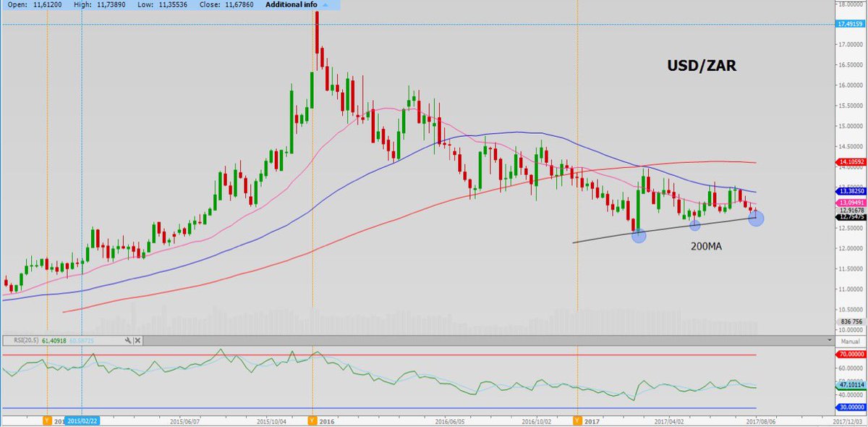Select the year marker icon near 2015
868x427 pixels.
[48, 420]
